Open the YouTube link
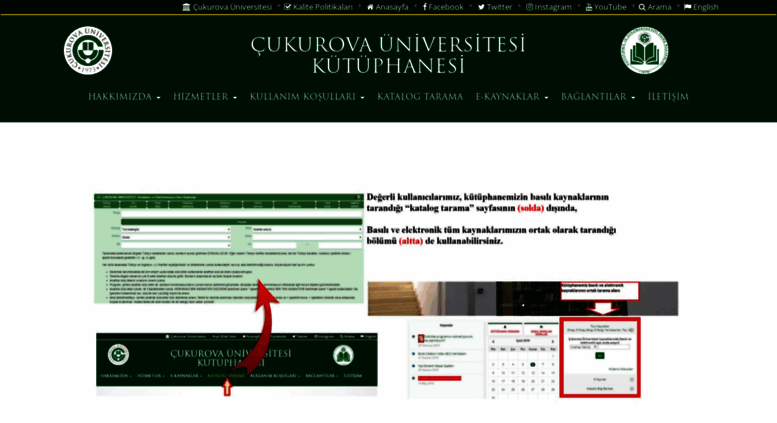777x423 pixels. coord(606,7)
